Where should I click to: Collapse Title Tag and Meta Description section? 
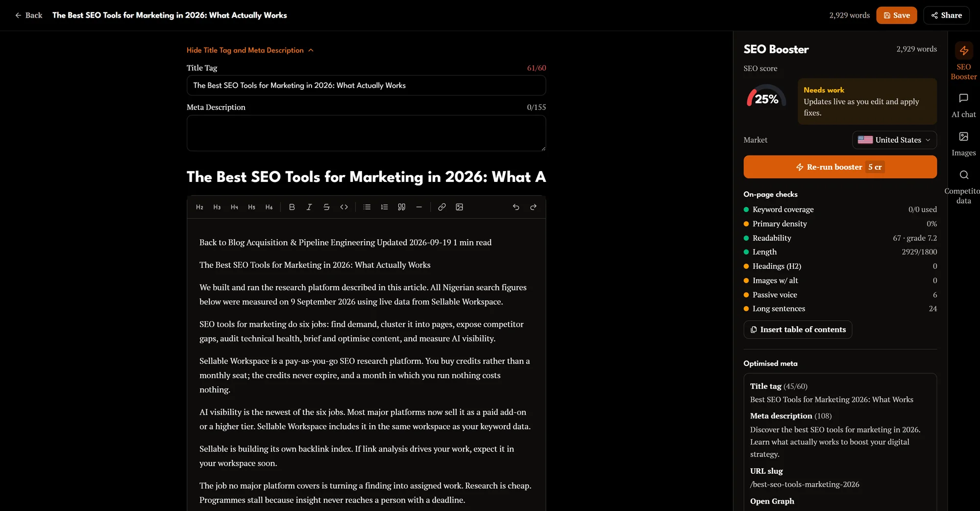click(250, 50)
